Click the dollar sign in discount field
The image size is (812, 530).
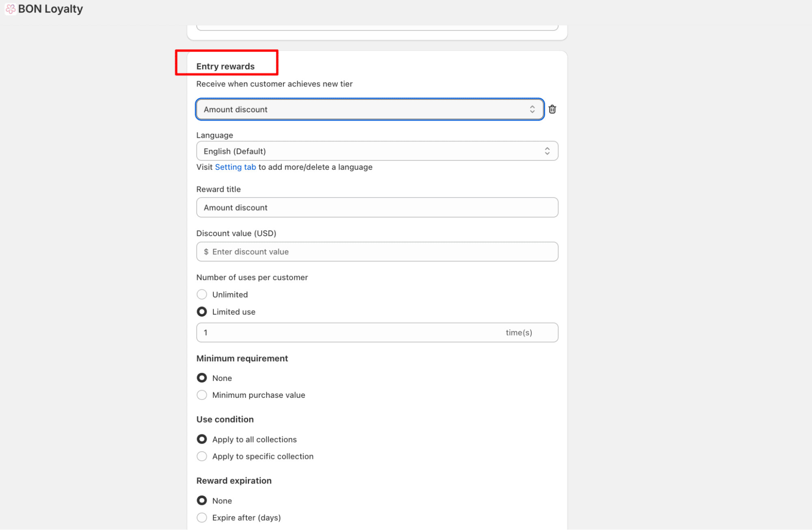click(206, 252)
